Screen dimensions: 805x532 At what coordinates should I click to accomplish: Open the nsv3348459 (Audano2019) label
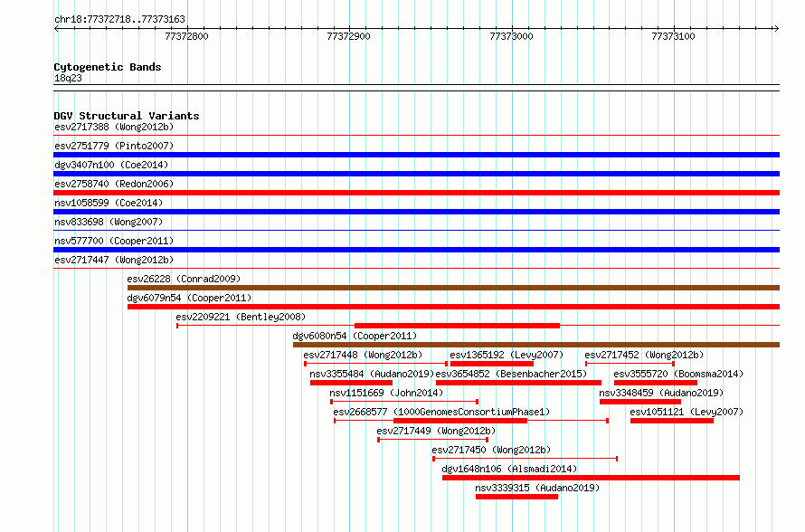tap(661, 393)
